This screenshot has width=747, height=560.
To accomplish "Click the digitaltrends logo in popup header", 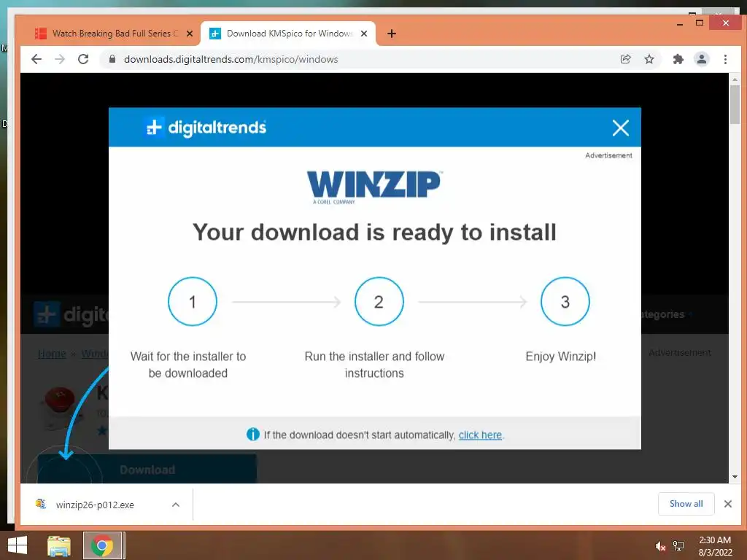I will click(x=205, y=128).
